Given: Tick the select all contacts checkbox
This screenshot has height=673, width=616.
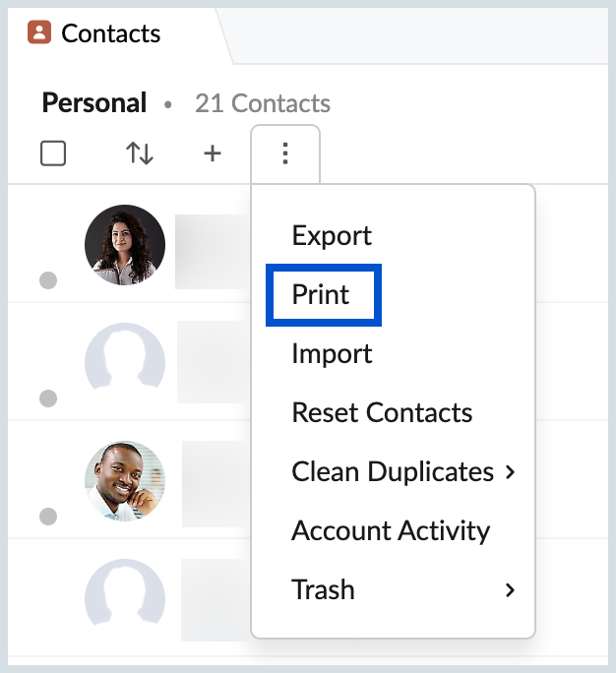Looking at the screenshot, I should tap(53, 153).
